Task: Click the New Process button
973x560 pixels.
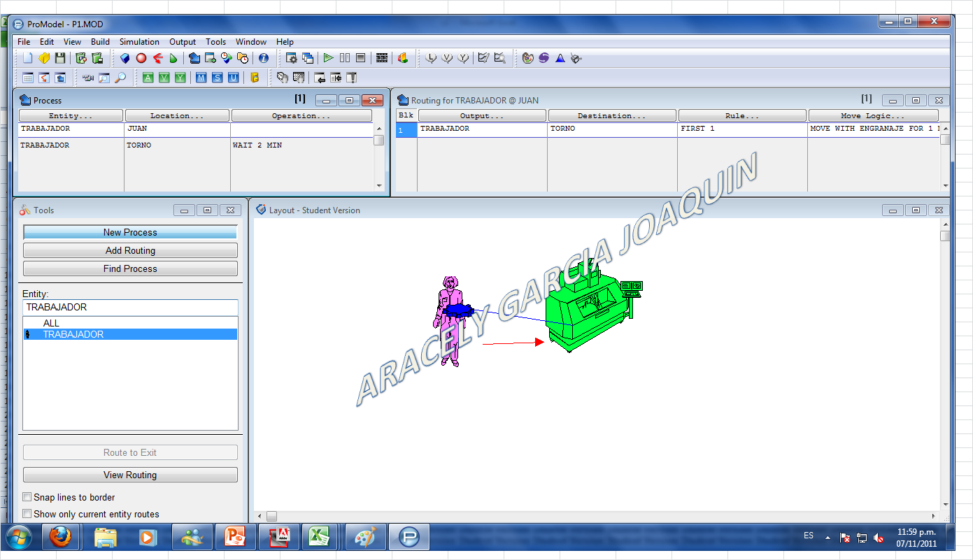Action: (130, 231)
